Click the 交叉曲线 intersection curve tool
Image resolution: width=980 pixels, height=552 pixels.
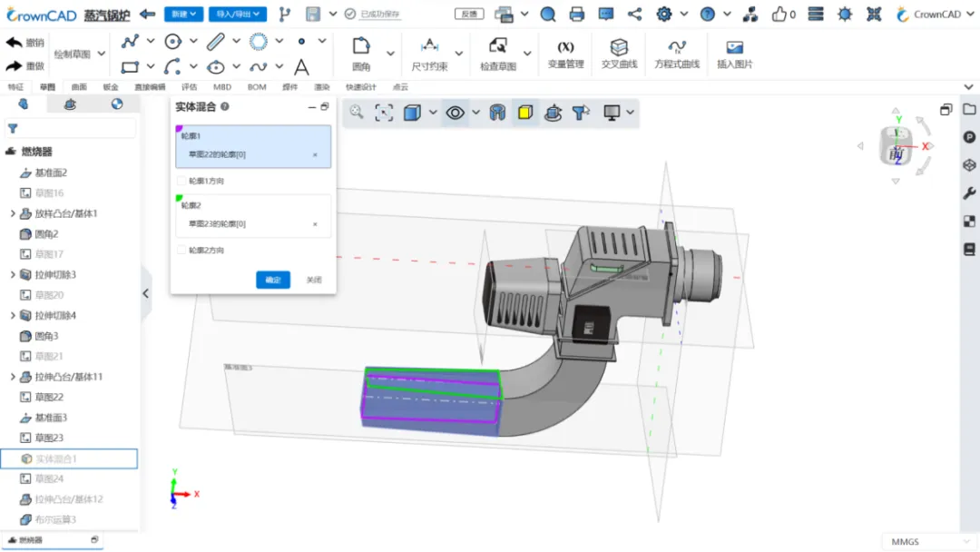click(619, 54)
